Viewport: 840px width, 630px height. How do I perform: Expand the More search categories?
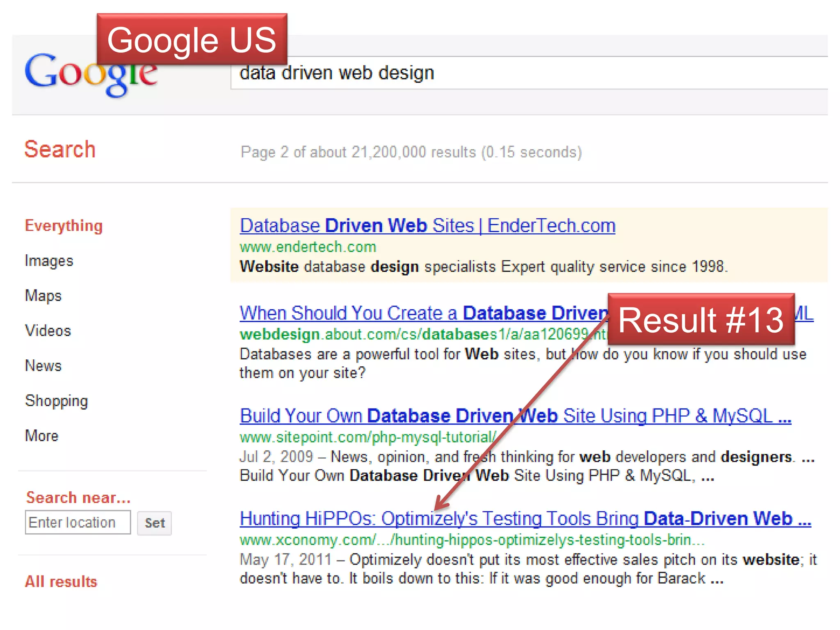pos(41,436)
